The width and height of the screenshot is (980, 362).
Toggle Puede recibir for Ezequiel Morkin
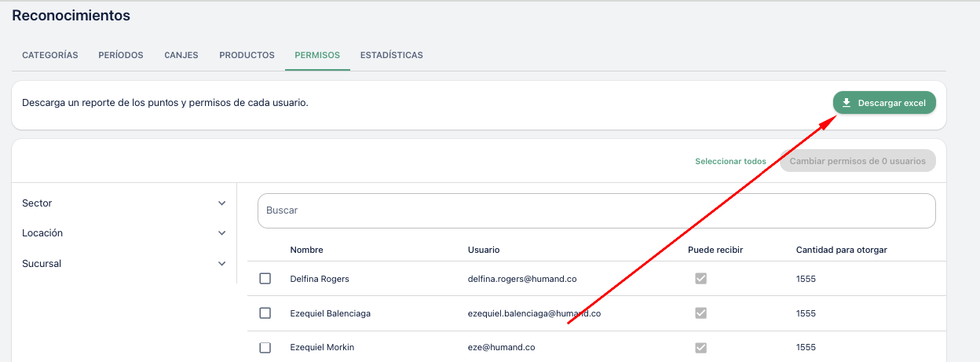pyautogui.click(x=700, y=347)
